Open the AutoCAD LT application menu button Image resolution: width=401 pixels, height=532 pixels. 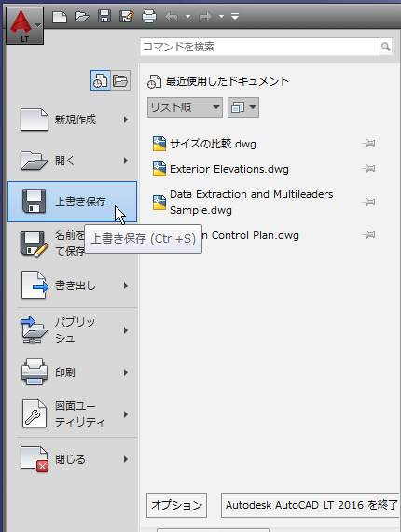[25, 26]
